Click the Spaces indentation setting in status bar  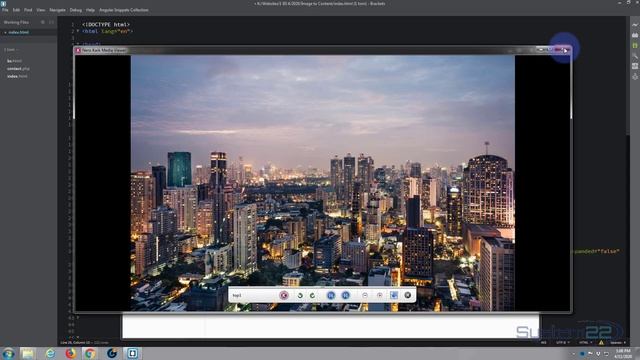618,342
